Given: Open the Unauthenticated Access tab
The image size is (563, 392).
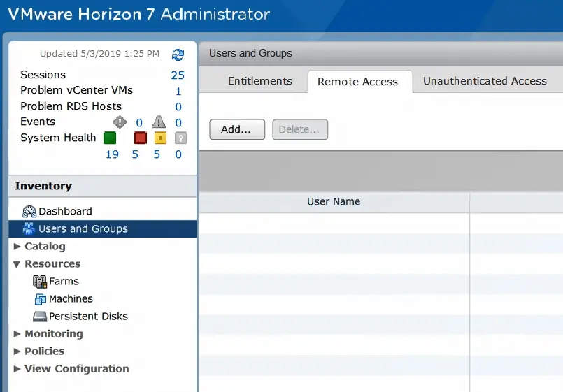Looking at the screenshot, I should pos(485,81).
